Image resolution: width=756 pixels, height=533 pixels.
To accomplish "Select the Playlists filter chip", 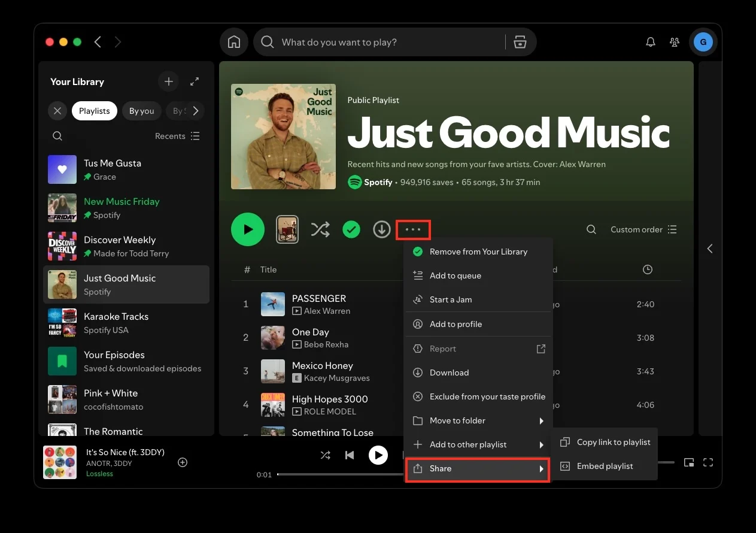I will point(95,111).
